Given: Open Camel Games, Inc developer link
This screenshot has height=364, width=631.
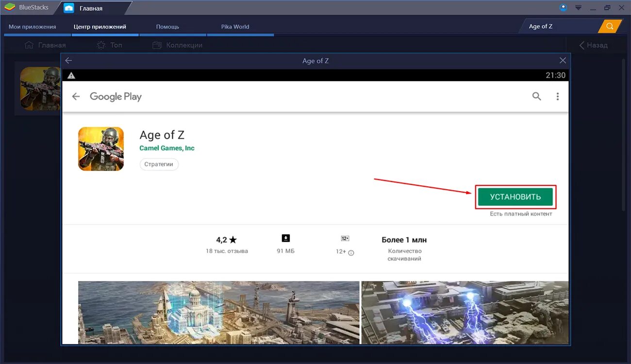Looking at the screenshot, I should [167, 148].
